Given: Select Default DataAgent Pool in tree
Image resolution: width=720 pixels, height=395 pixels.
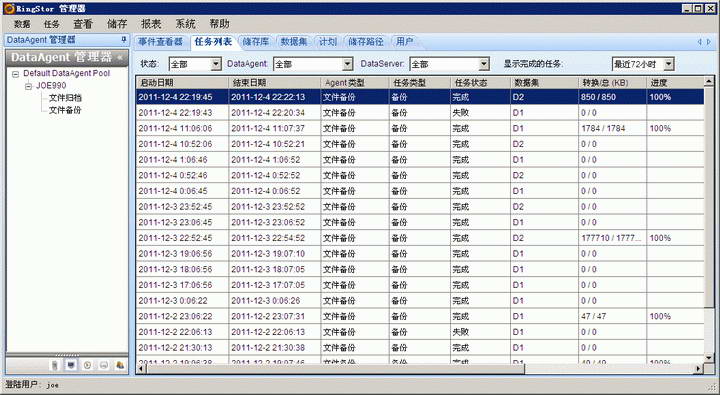Looking at the screenshot, I should pos(67,73).
